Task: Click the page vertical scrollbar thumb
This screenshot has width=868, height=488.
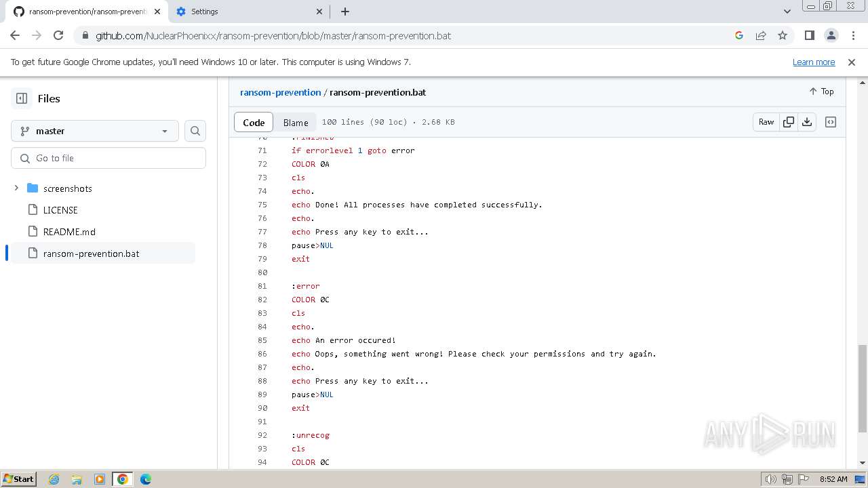Action: pos(863,388)
